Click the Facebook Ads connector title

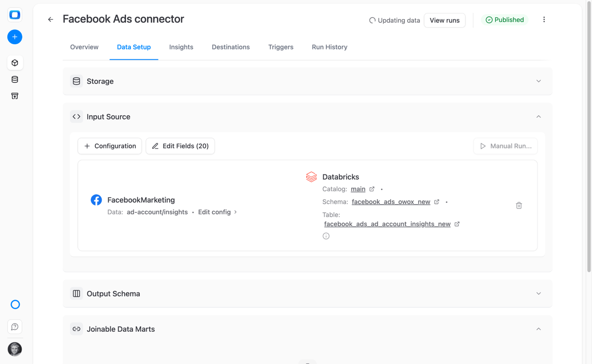123,19
